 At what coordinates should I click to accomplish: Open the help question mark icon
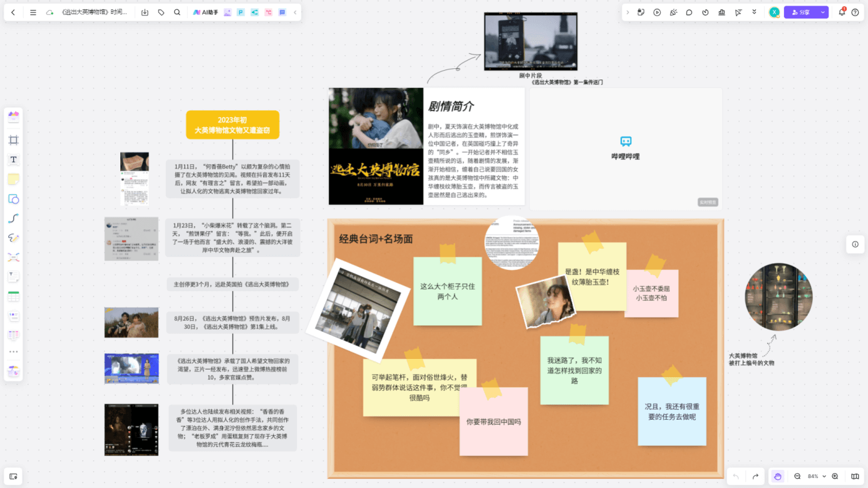pyautogui.click(x=855, y=13)
